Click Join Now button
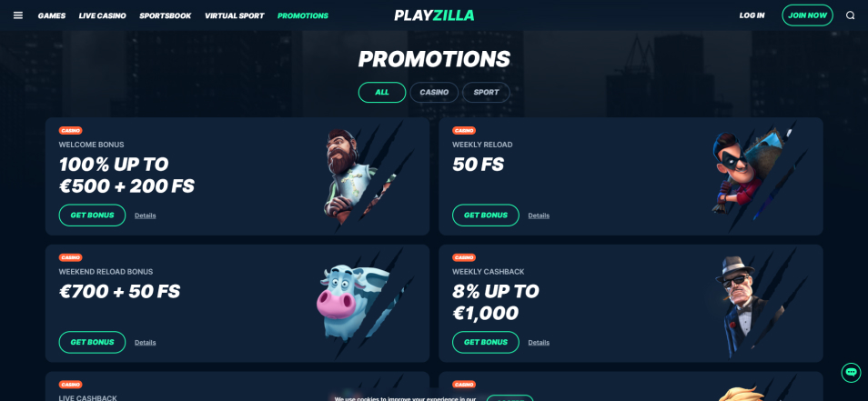868x401 pixels. point(807,15)
